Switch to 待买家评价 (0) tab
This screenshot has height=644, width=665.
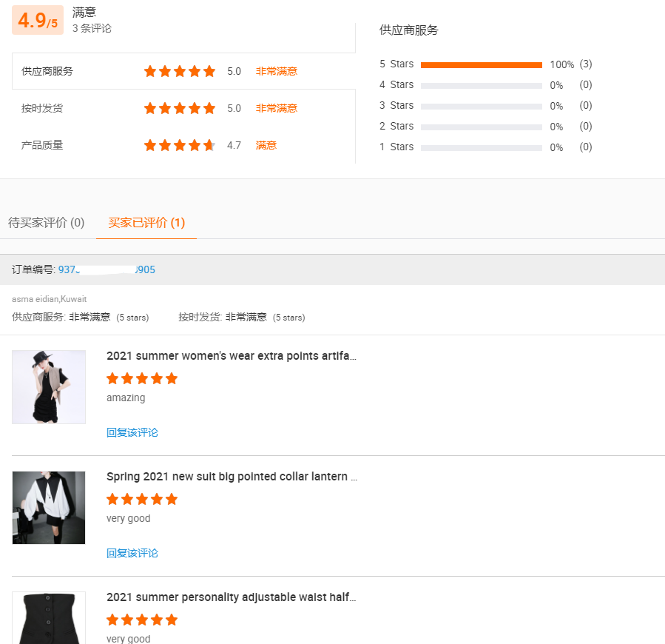click(x=46, y=223)
